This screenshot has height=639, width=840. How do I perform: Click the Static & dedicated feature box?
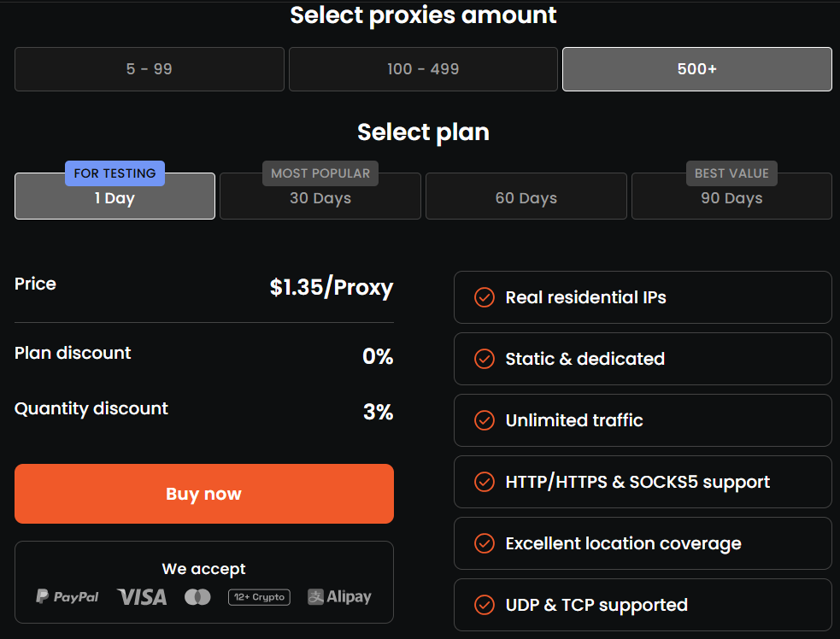pyautogui.click(x=643, y=359)
